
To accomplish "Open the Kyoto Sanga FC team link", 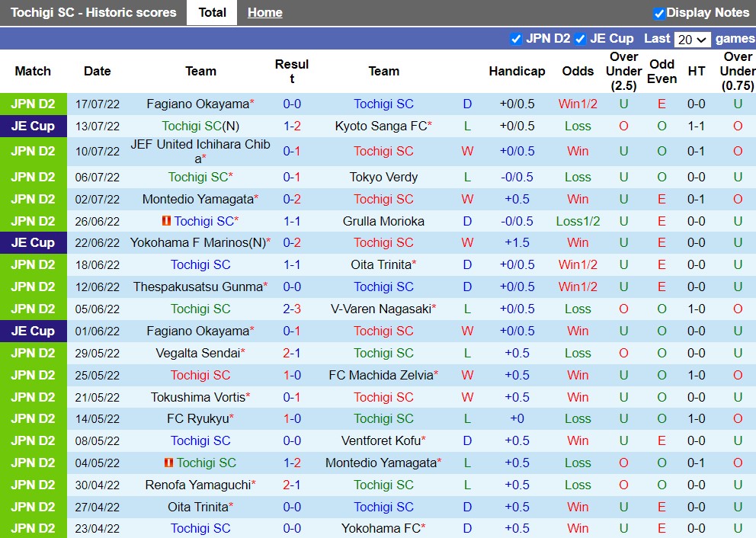I will [x=380, y=126].
